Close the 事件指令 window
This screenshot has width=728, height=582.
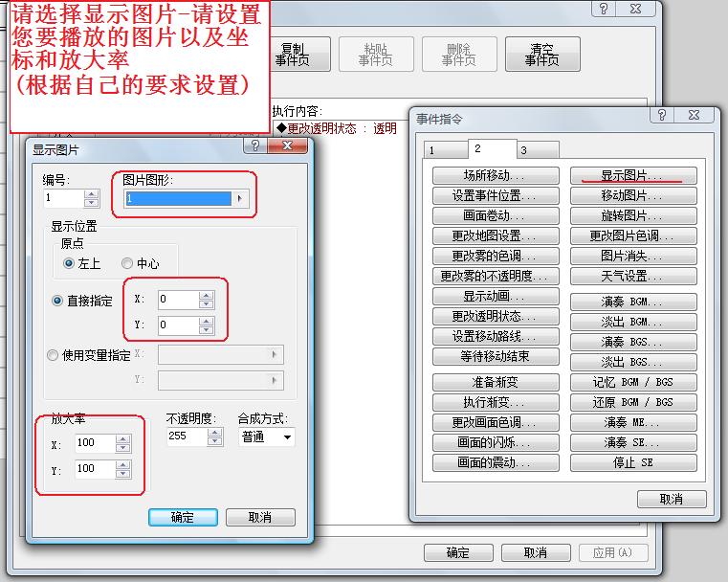[x=694, y=115]
